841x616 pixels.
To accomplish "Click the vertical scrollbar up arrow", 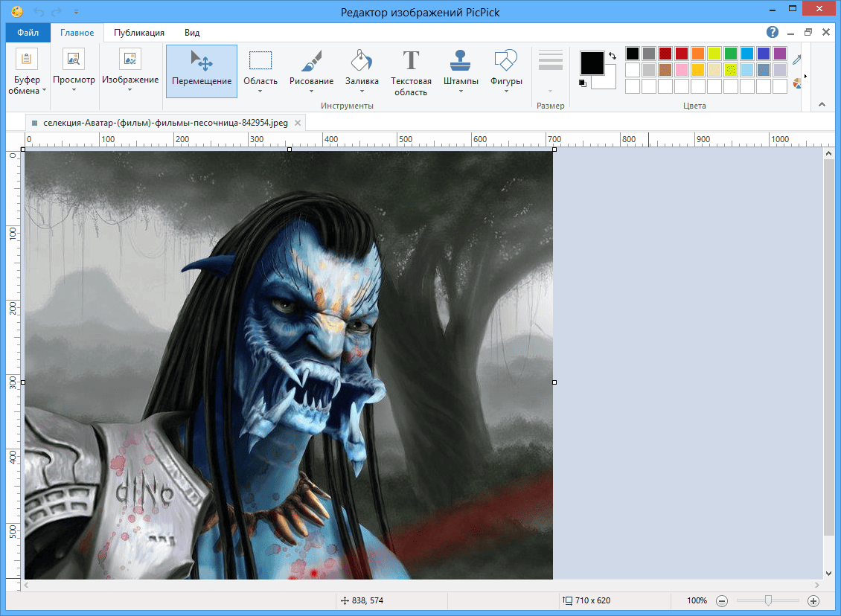I will coord(828,153).
